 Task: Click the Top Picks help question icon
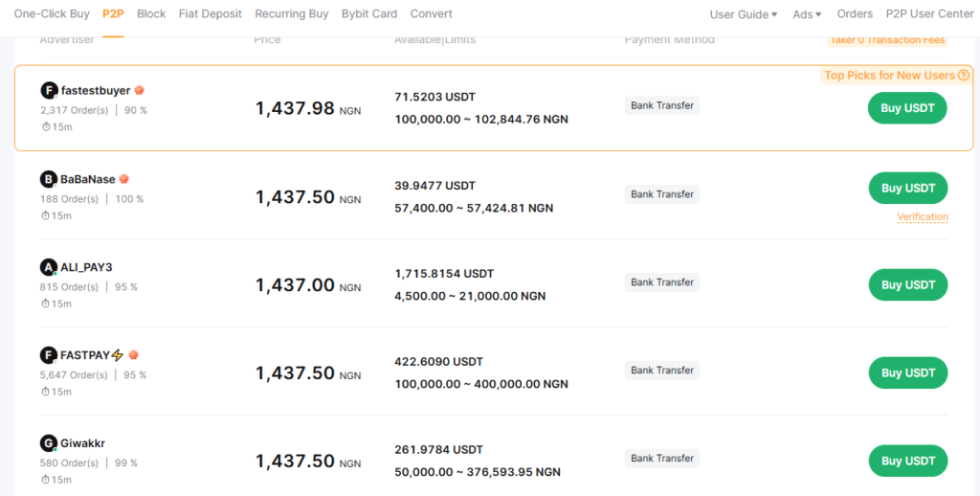click(963, 76)
